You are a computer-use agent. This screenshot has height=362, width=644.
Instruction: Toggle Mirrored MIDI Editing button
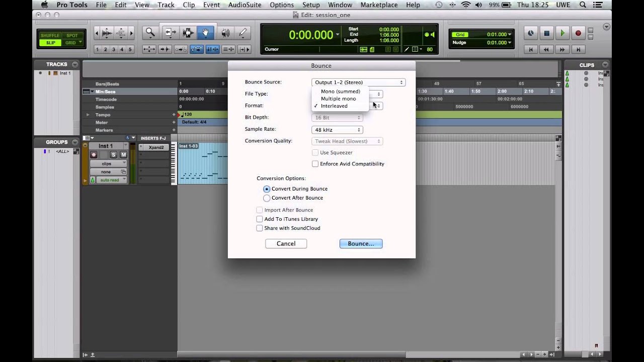181,49
